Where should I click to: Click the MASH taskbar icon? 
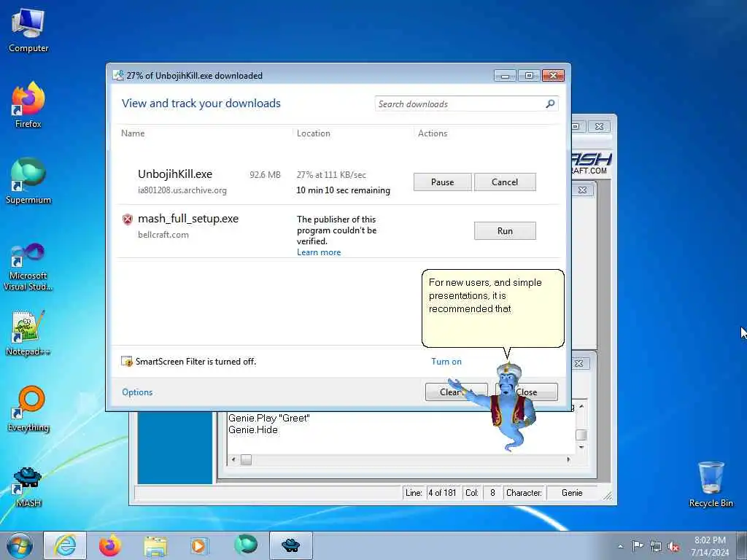click(290, 545)
